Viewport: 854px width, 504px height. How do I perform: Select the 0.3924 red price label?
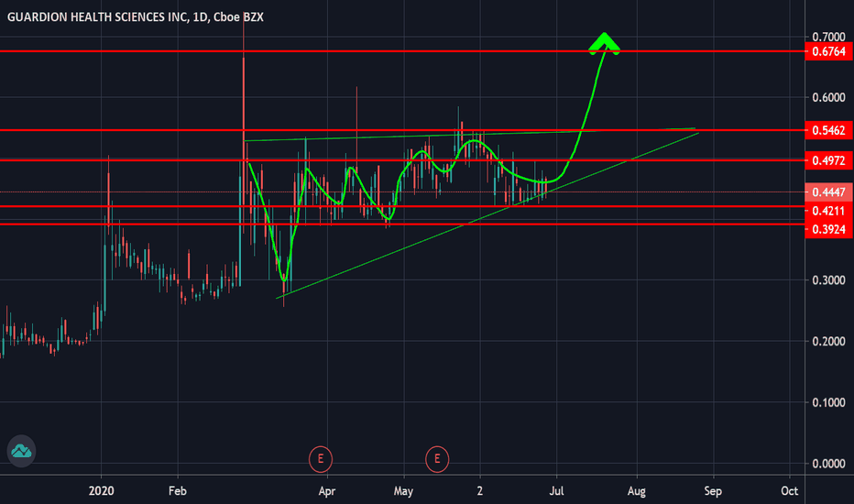point(828,229)
